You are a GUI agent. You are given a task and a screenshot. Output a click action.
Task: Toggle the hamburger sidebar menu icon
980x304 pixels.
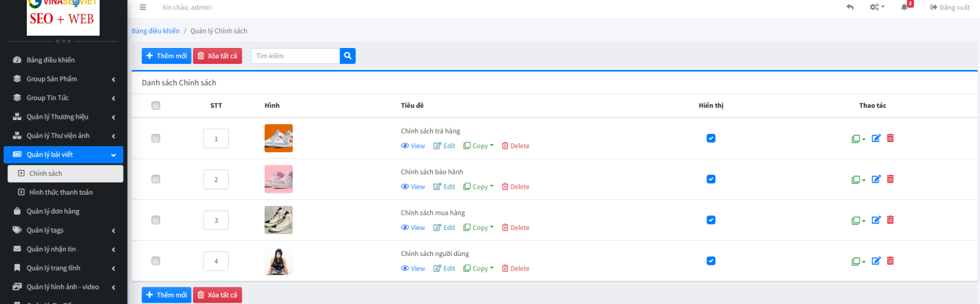pyautogui.click(x=143, y=7)
